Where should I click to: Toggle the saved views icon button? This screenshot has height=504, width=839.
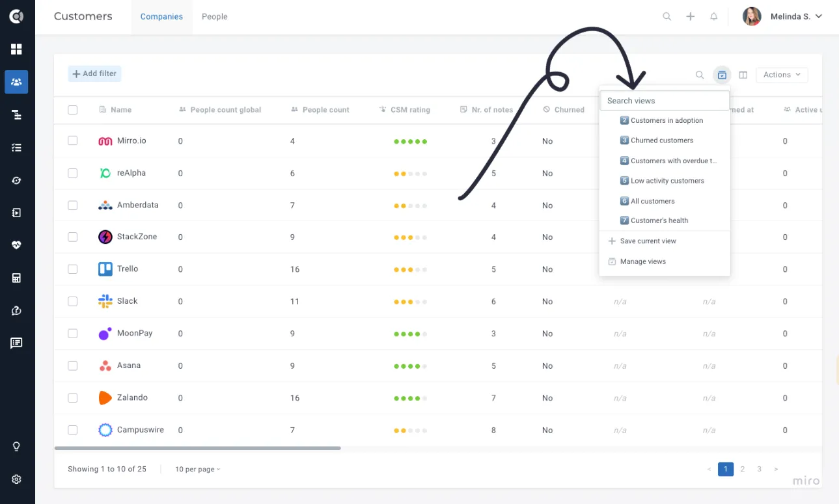(x=722, y=75)
